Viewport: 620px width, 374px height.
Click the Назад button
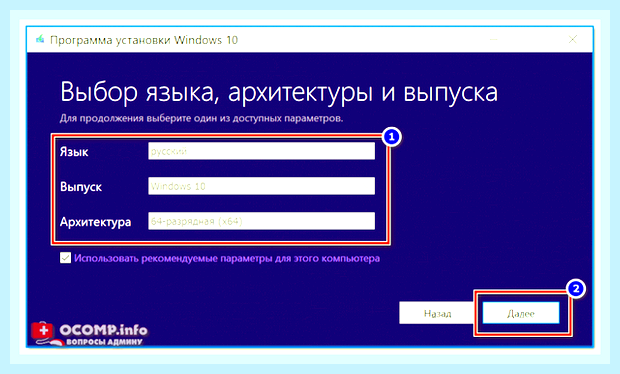point(437,313)
